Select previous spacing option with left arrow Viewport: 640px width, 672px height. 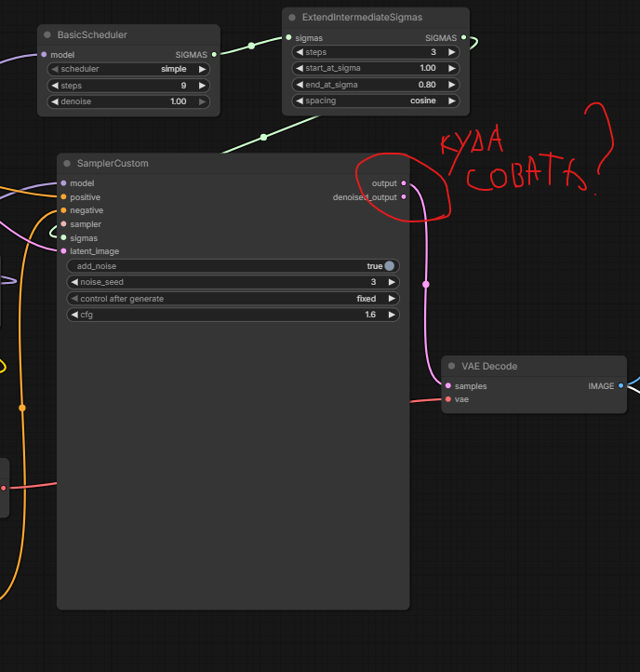[x=300, y=101]
